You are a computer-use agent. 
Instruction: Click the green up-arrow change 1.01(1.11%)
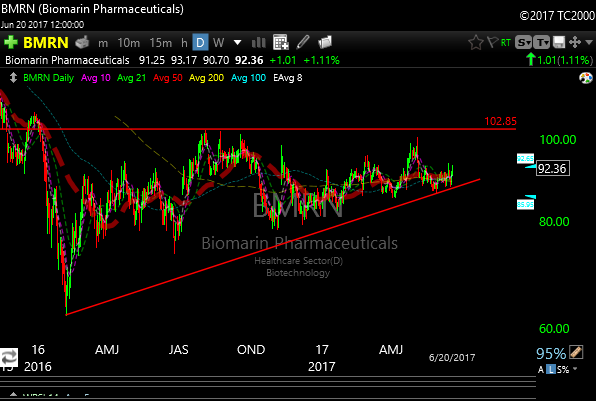(x=560, y=60)
